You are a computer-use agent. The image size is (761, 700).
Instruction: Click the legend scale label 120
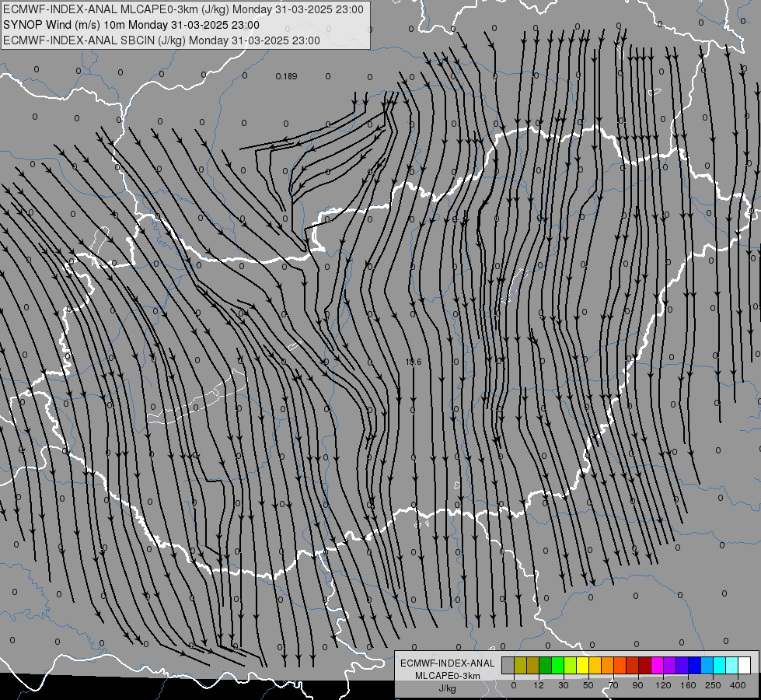tap(664, 685)
